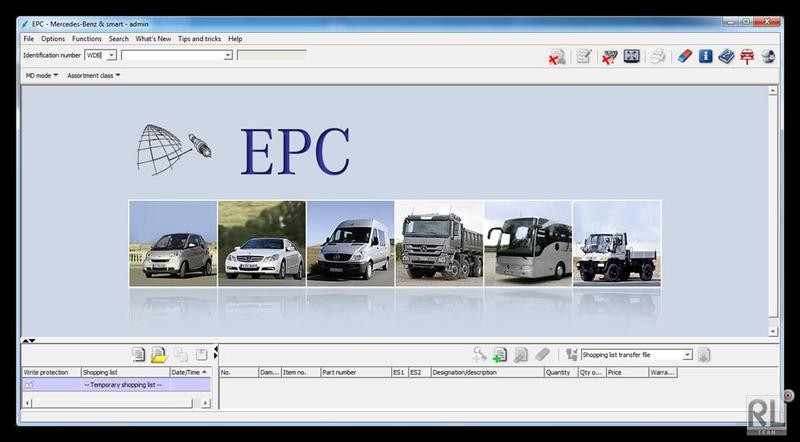Click the Mercedes sedan thumbnail
This screenshot has height=442, width=800.
click(262, 243)
